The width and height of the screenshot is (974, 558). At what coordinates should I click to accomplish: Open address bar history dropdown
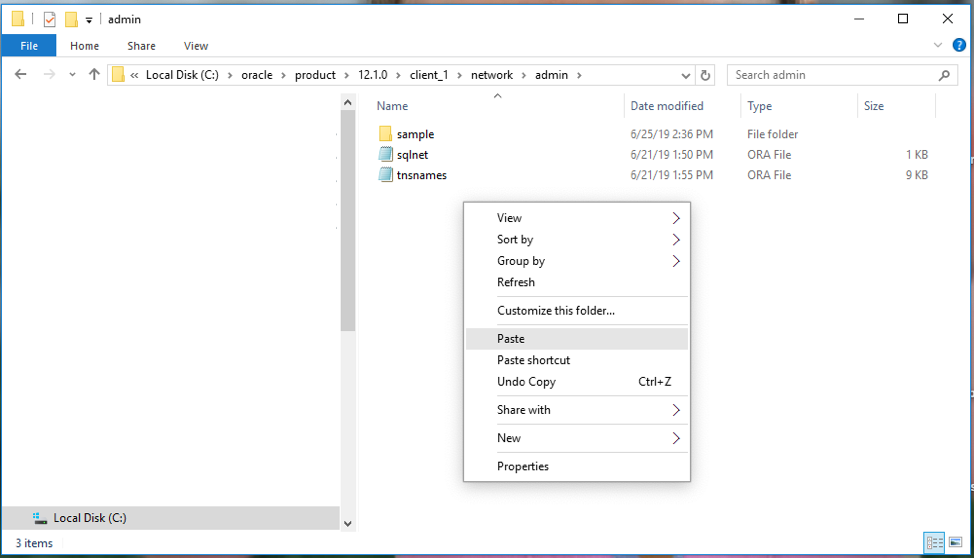tap(685, 75)
